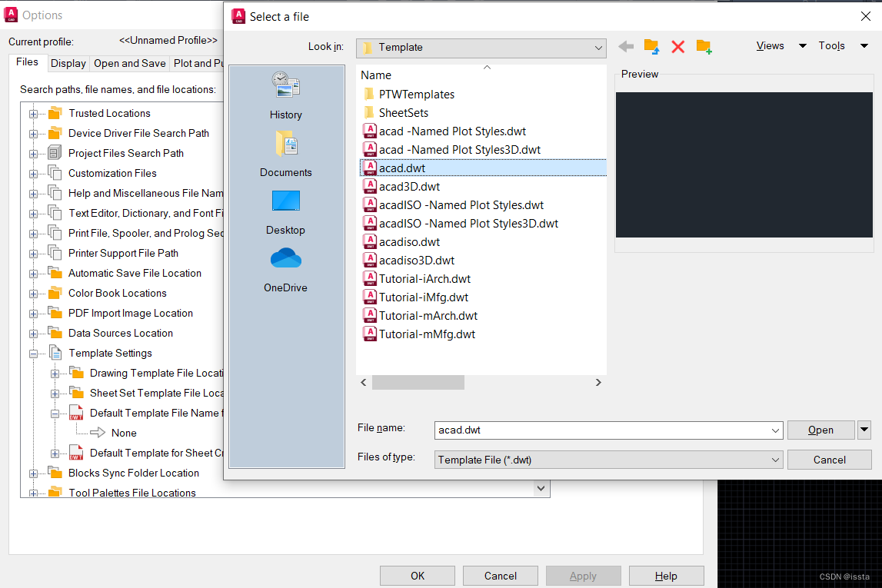Select Data Sources Location tree item

(121, 334)
